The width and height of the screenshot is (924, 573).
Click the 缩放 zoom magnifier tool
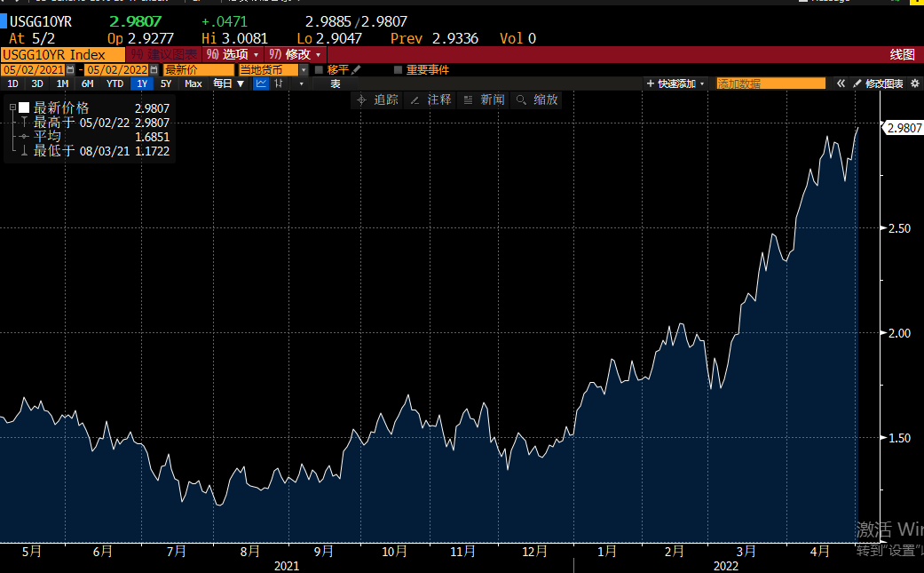point(537,99)
